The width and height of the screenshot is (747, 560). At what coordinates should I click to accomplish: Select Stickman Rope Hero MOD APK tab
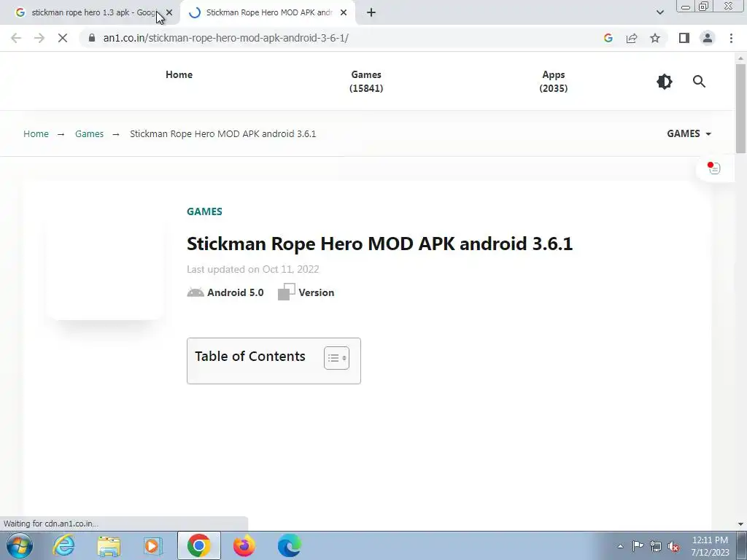(269, 12)
